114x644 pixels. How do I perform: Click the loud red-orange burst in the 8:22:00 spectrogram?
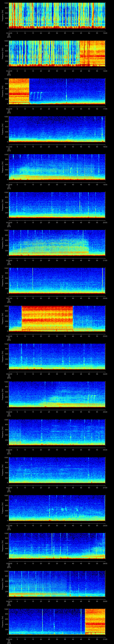click(x=47, y=318)
